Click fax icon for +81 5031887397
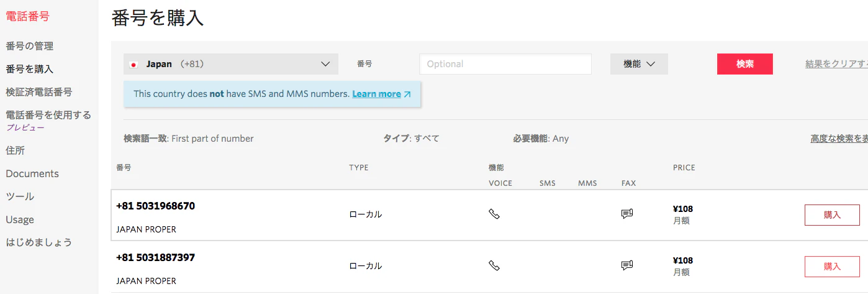868x294 pixels. click(x=627, y=265)
